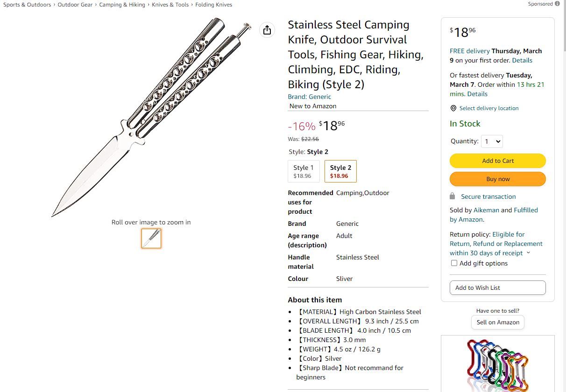Click Add to Wish List
This screenshot has width=566, height=392.
[x=497, y=287]
